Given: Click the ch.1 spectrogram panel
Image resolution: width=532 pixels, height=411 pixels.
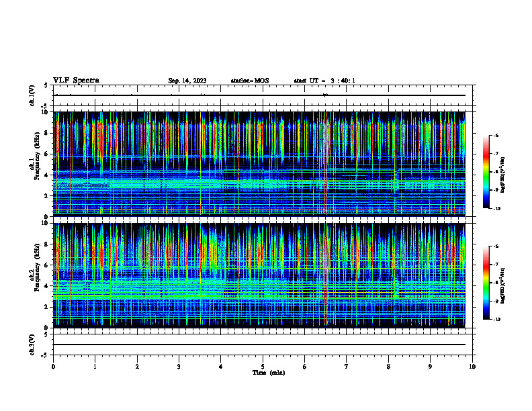Looking at the screenshot, I should (259, 164).
